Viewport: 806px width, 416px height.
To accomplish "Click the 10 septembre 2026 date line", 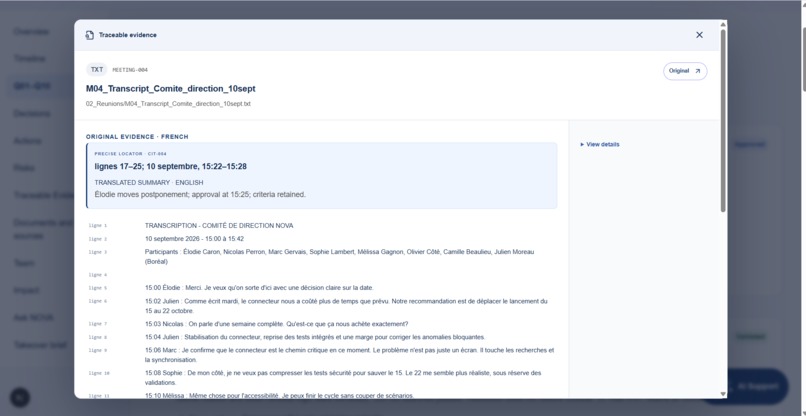I will pos(194,239).
